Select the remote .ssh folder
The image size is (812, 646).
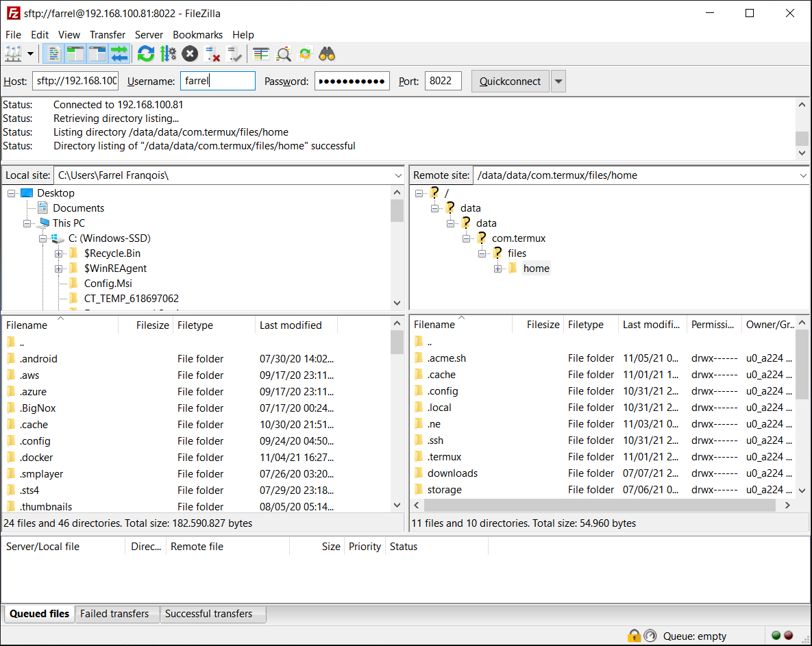[602, 440]
